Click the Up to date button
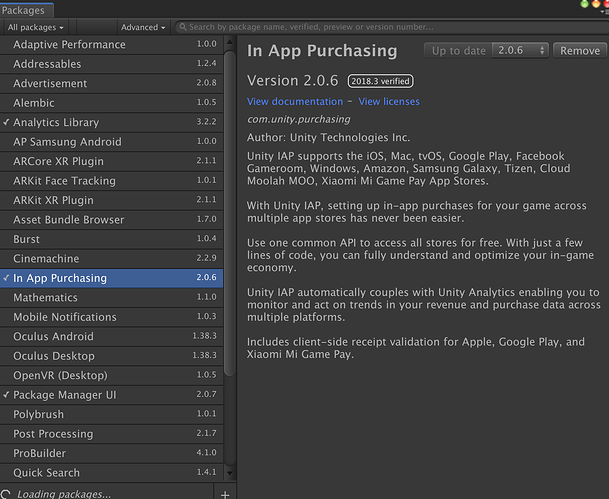This screenshot has width=609, height=499. point(457,50)
